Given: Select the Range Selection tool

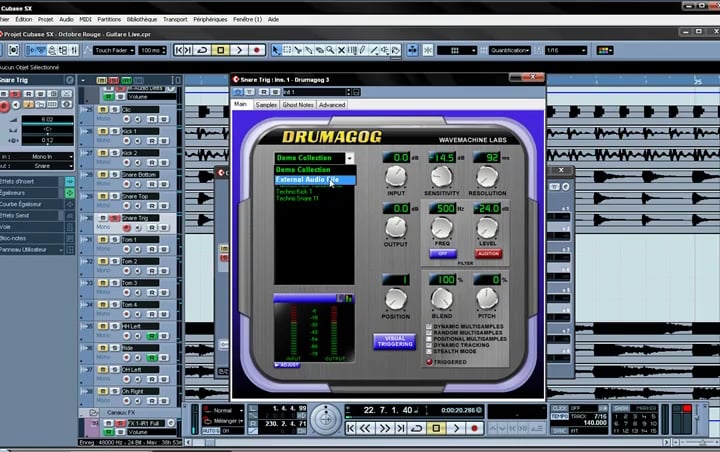Looking at the screenshot, I should [x=287, y=50].
